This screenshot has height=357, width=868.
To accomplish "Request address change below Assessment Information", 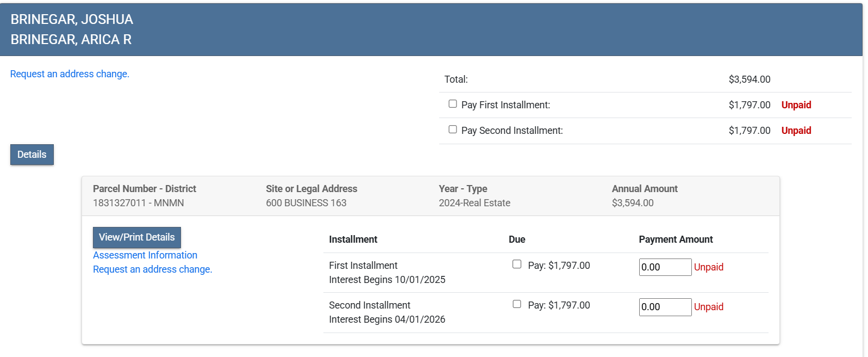I will (x=152, y=269).
